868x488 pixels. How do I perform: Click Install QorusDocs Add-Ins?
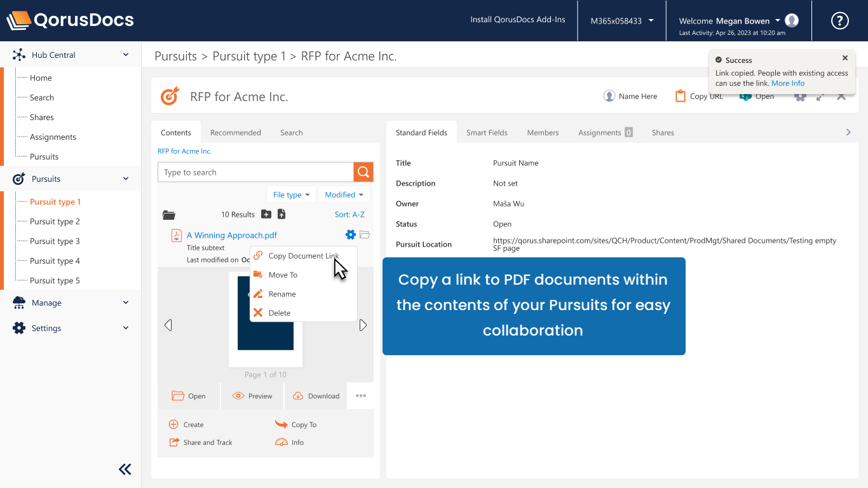pos(518,20)
